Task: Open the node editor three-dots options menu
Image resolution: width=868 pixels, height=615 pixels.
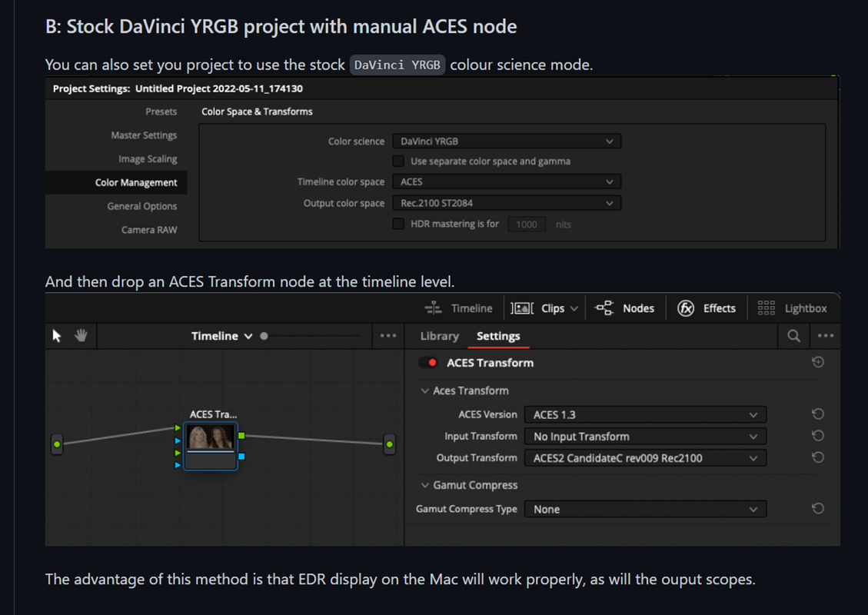Action: [388, 335]
